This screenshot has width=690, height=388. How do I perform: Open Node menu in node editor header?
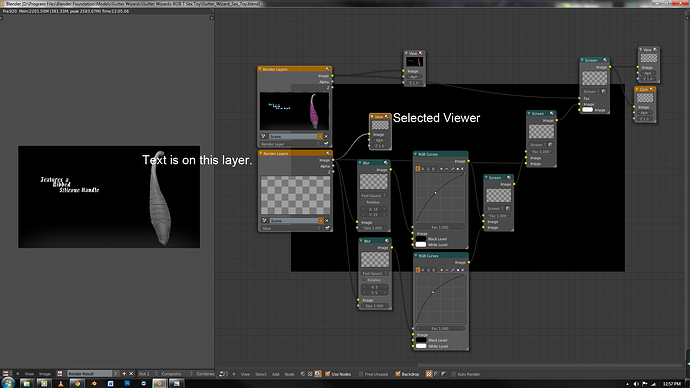(x=289, y=374)
